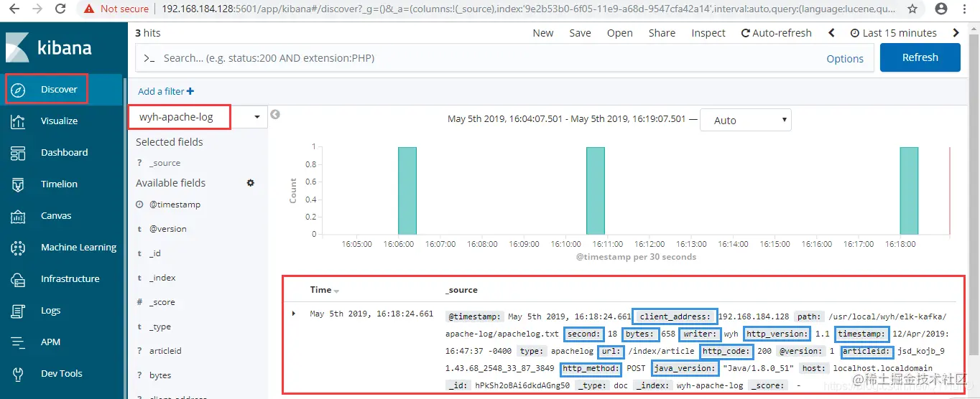Click the blue Refresh button
This screenshot has height=399, width=980.
click(x=920, y=57)
